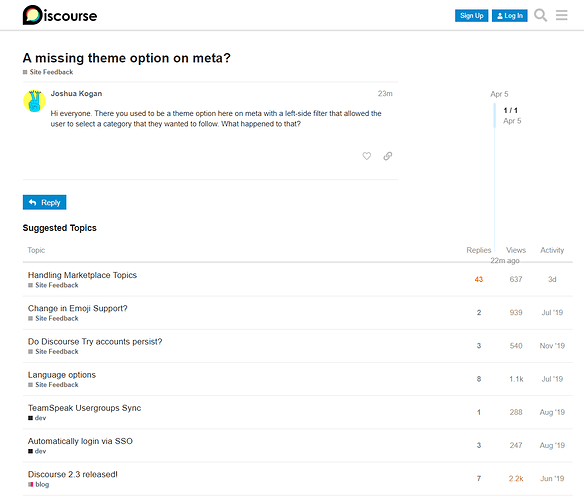The image size is (584, 500).
Task: Open Handling Marketplace Topics topic
Action: click(x=82, y=275)
